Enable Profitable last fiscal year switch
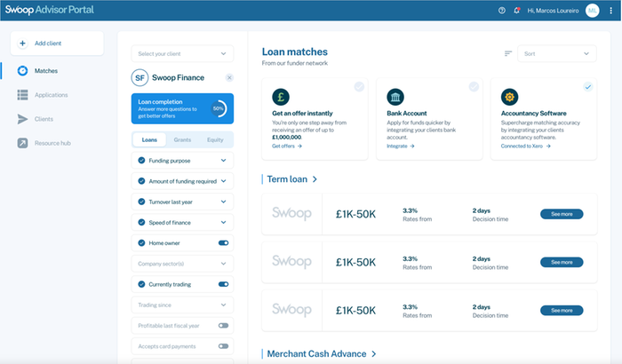Viewport: 622px width, 364px height. point(223,326)
